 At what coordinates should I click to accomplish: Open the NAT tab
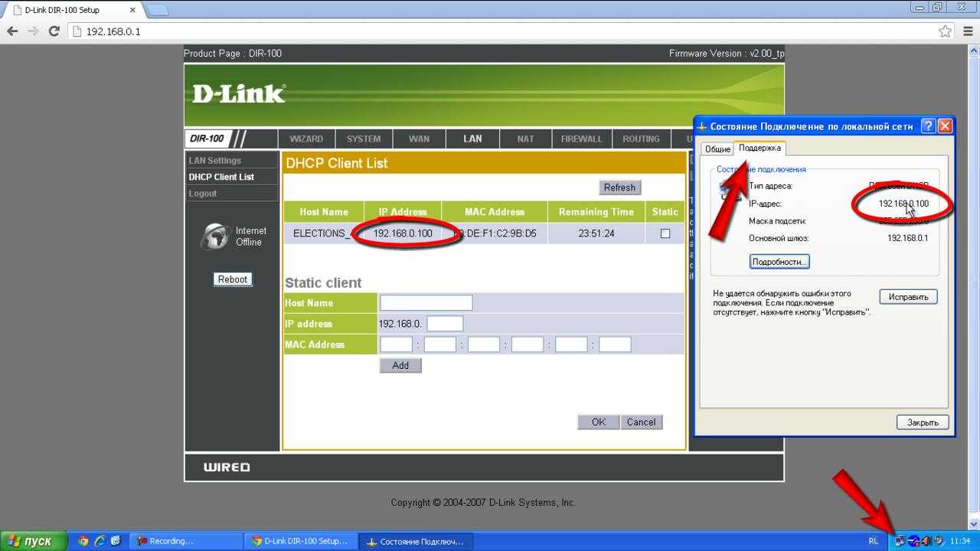coord(525,139)
